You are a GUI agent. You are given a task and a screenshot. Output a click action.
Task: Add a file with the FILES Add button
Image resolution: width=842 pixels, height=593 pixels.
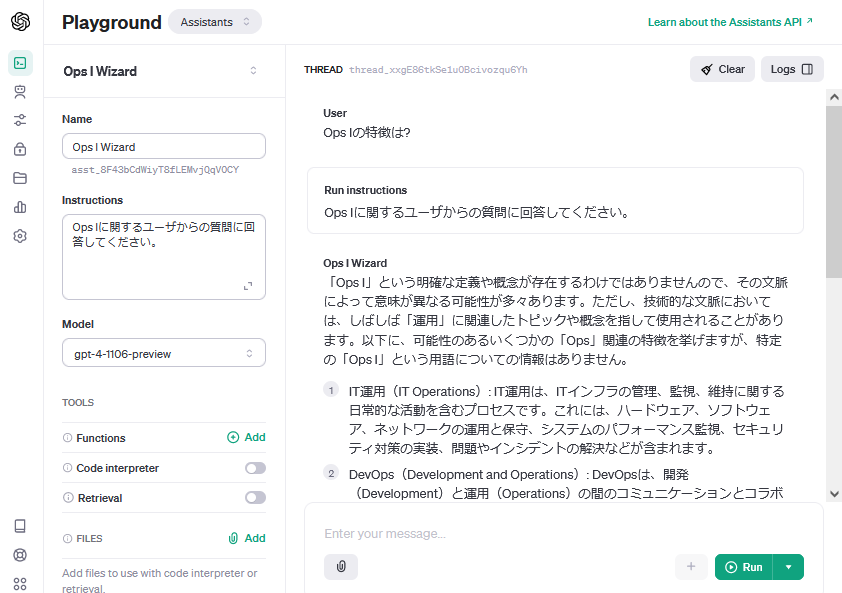[x=246, y=538]
